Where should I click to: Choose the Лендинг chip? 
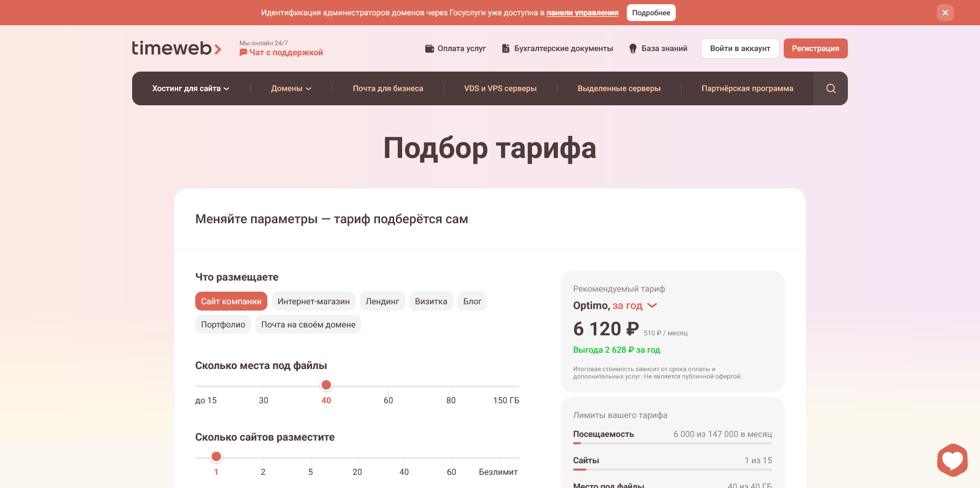point(382,301)
